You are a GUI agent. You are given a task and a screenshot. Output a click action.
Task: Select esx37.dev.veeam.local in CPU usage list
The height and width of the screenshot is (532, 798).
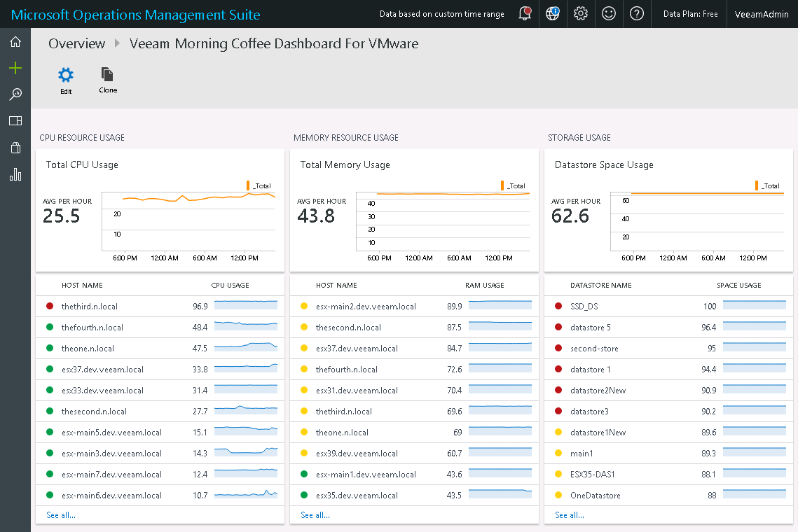tap(160, 369)
